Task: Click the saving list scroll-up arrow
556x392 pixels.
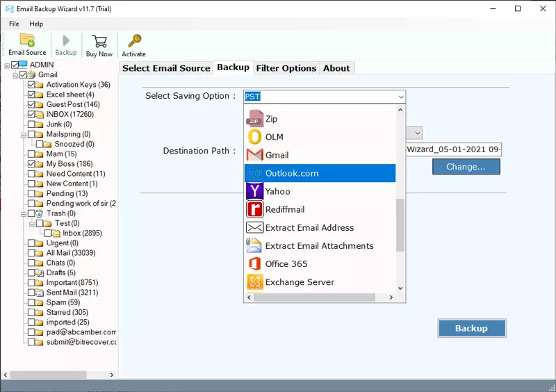Action: [x=400, y=110]
